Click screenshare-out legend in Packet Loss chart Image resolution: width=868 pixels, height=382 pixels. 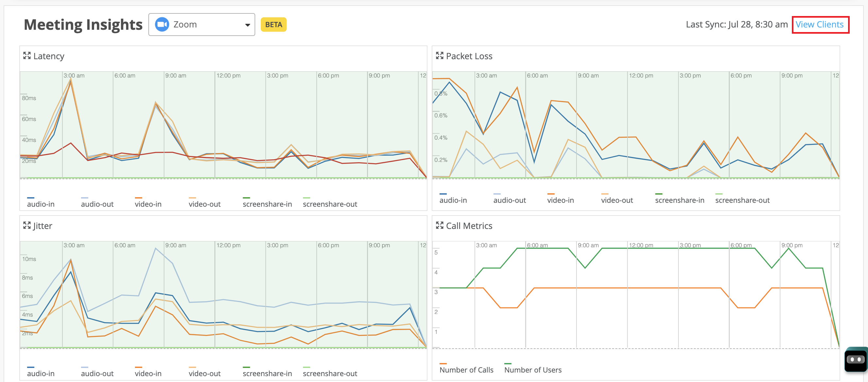pyautogui.click(x=742, y=200)
